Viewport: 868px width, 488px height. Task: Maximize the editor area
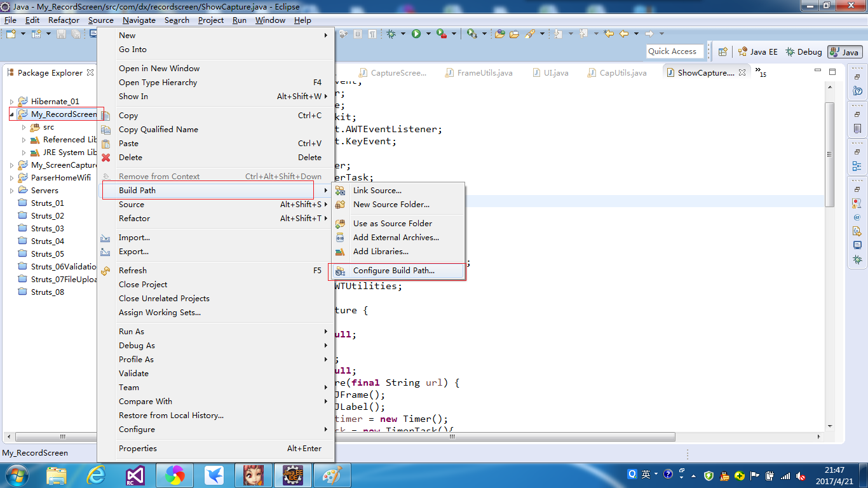(832, 72)
